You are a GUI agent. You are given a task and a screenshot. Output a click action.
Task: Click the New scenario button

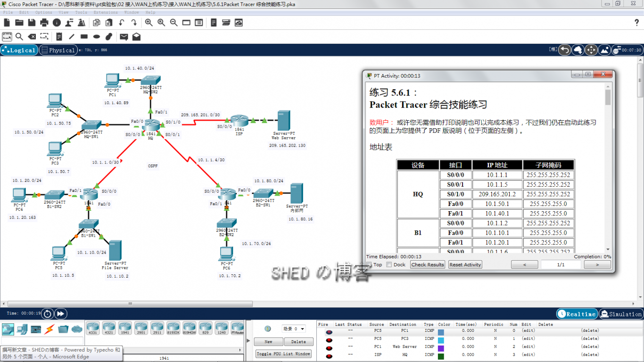[x=268, y=342]
